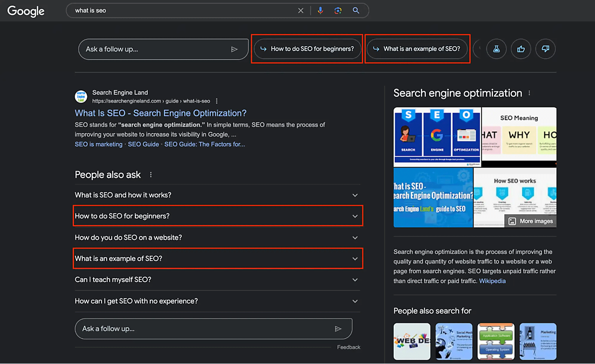Give thumbs up feedback

521,49
